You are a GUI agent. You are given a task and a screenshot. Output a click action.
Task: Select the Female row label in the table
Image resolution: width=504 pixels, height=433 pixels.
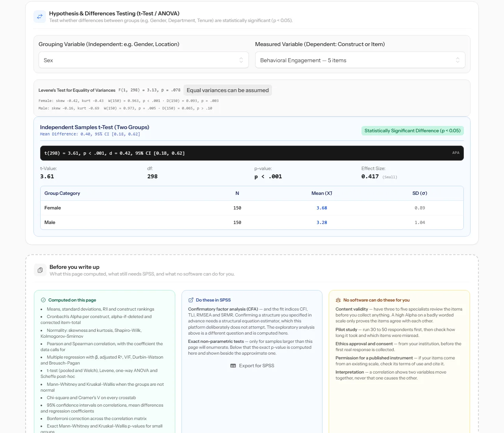coord(53,208)
